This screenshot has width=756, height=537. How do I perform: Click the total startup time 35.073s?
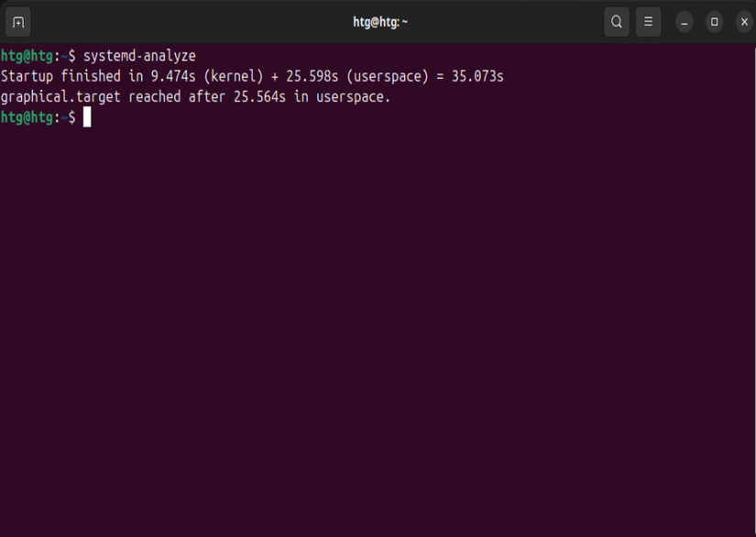(477, 77)
